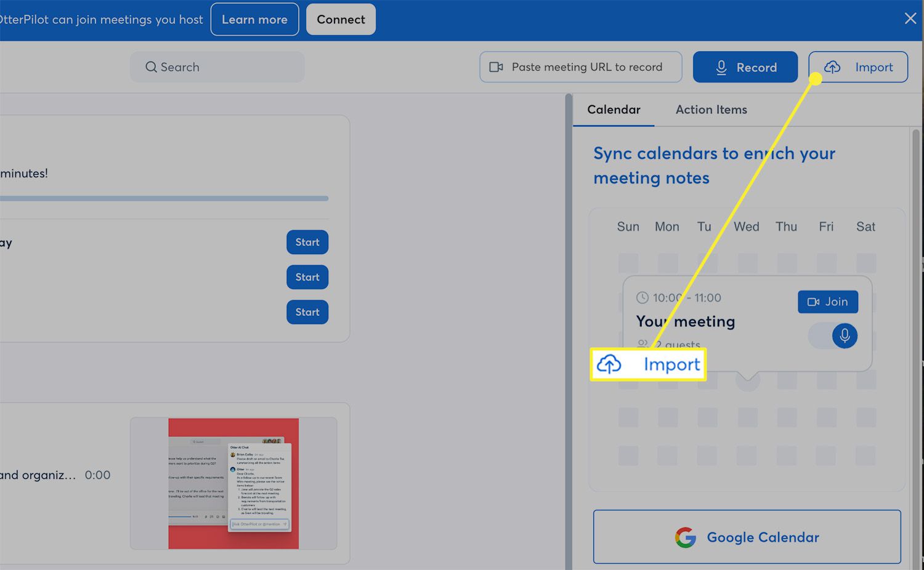Connect Google Calendar
The height and width of the screenshot is (570, 924).
pos(747,537)
